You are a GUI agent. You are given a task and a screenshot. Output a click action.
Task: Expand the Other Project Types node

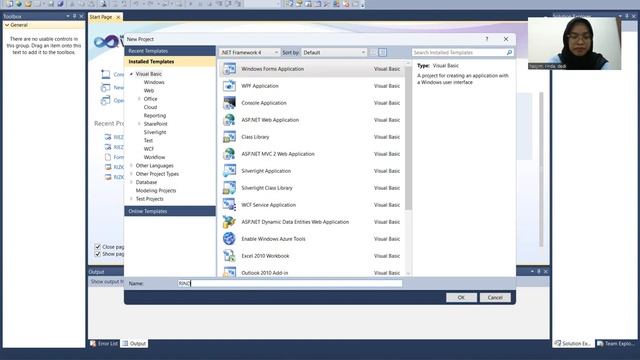(131, 174)
